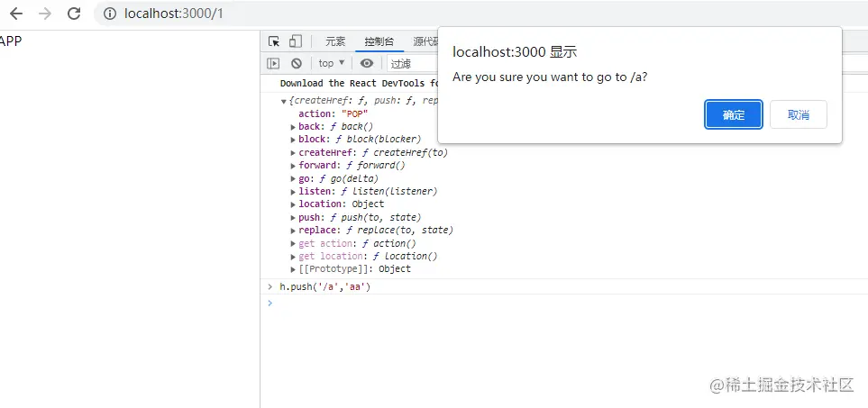Click the empty console prompt line

564,303
